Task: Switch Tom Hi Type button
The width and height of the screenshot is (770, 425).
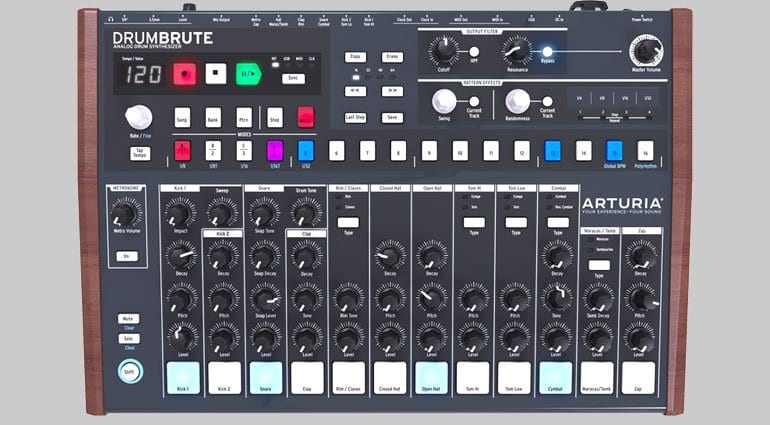Action: pos(474,223)
